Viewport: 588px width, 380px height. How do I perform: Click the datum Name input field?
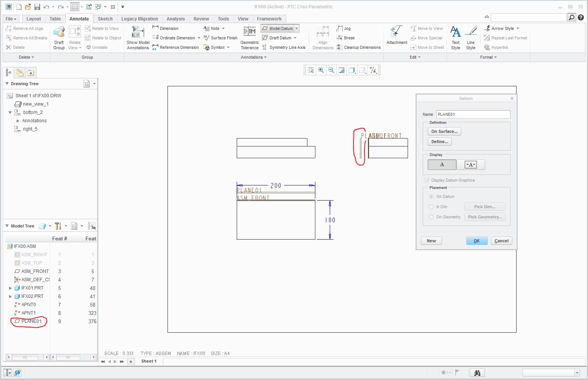473,114
